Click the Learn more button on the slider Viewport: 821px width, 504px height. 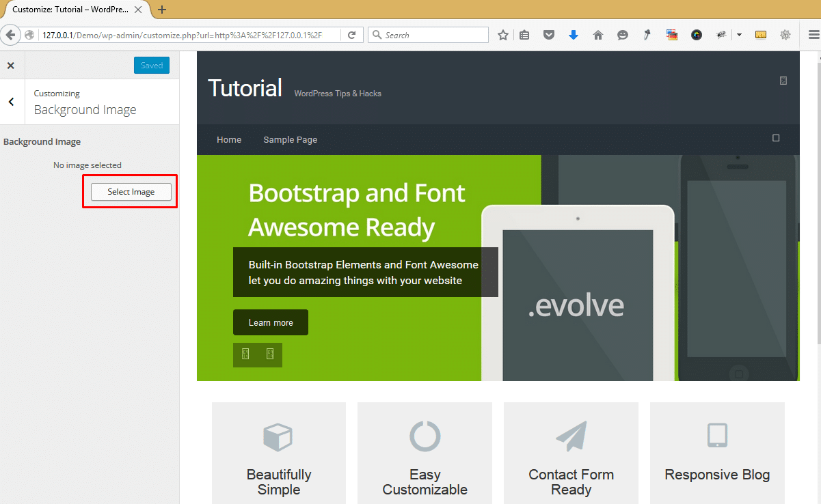click(271, 322)
